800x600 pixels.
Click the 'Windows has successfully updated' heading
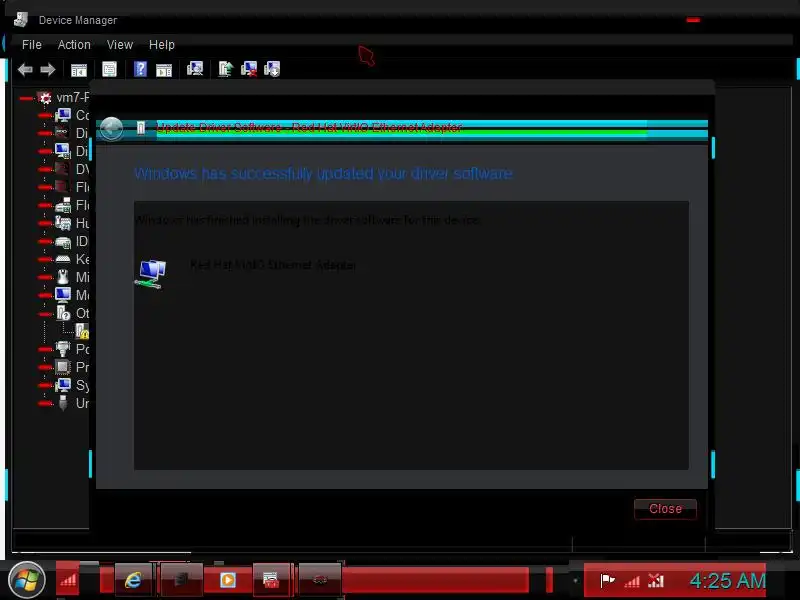click(x=323, y=173)
